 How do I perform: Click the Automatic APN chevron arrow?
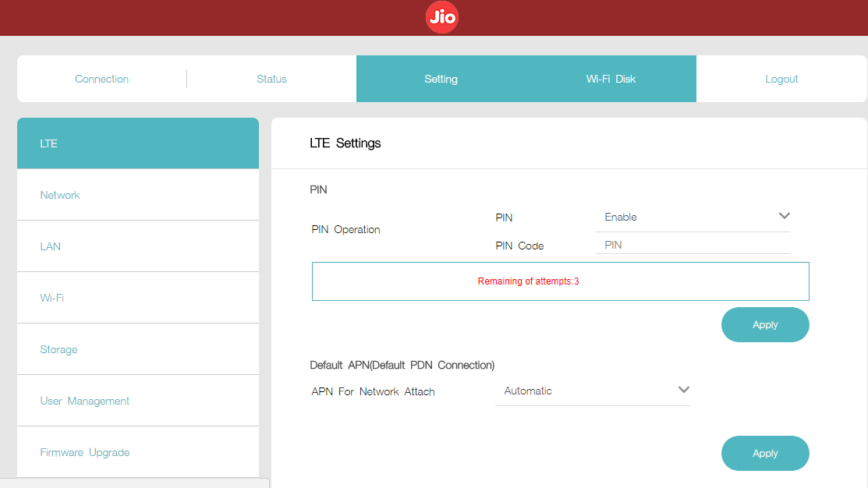684,390
